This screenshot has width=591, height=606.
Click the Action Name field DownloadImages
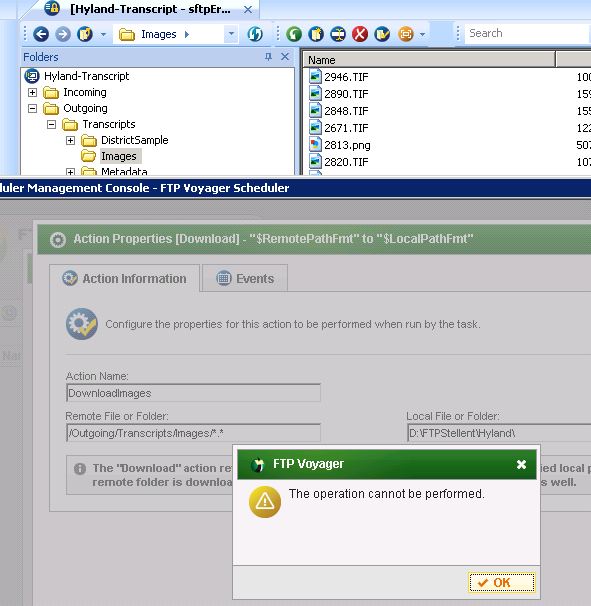pos(193,393)
